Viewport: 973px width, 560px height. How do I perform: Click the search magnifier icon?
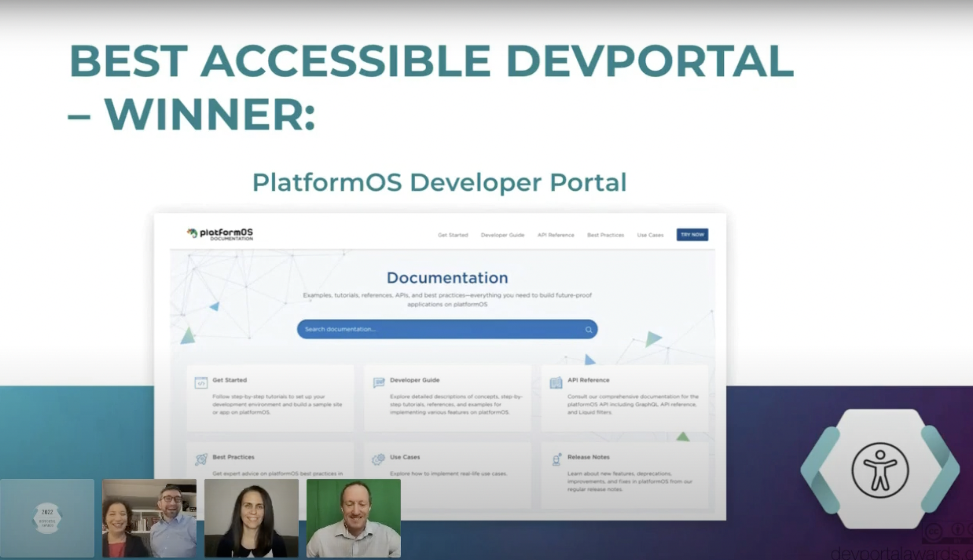(x=589, y=330)
